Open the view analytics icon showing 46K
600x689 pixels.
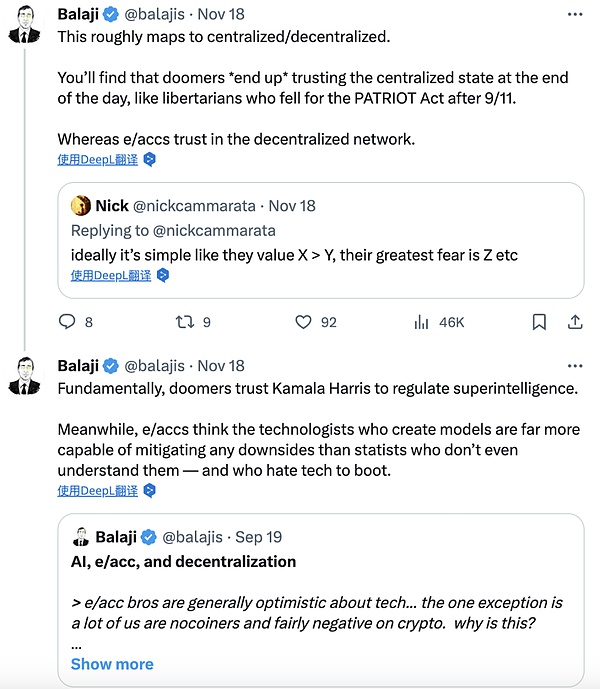coord(422,322)
